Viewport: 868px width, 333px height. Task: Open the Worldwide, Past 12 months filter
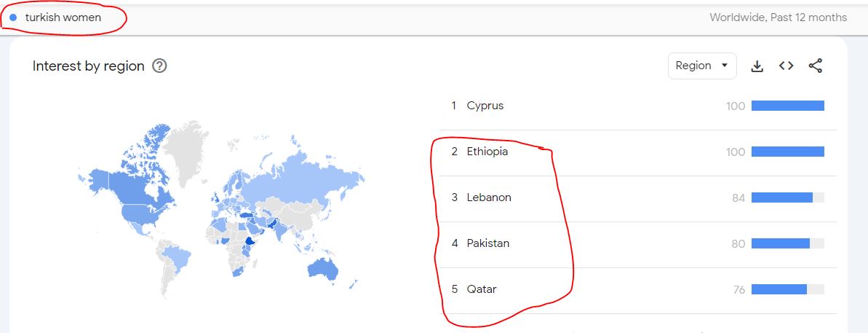[778, 17]
